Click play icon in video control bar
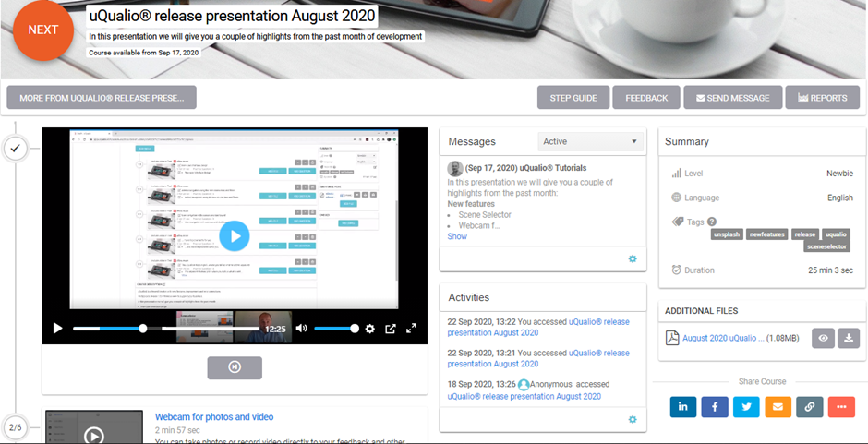The image size is (868, 444). (x=57, y=329)
